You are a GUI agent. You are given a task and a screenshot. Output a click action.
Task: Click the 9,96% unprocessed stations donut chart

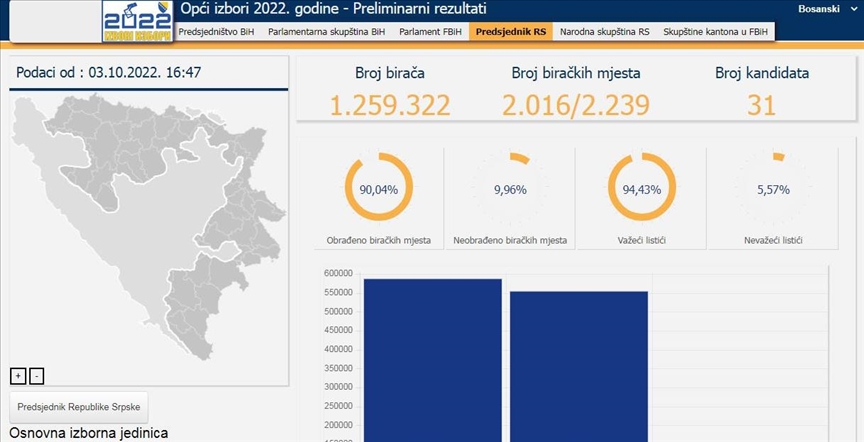click(x=510, y=188)
